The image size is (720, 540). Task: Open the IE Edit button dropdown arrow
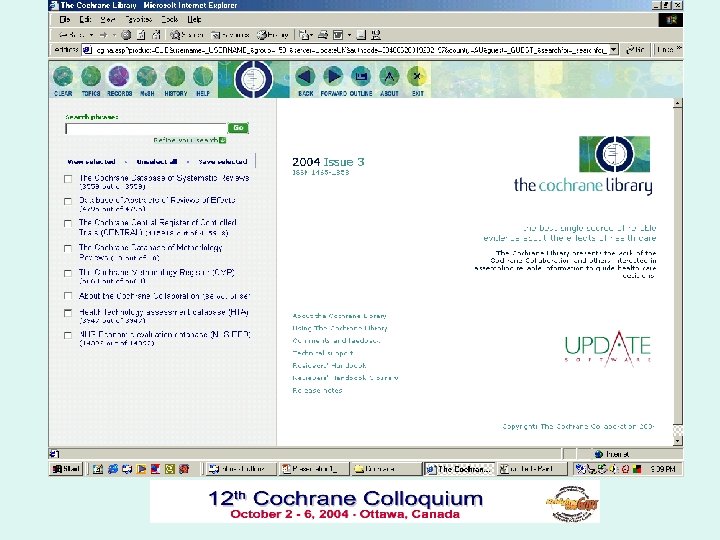click(x=349, y=35)
